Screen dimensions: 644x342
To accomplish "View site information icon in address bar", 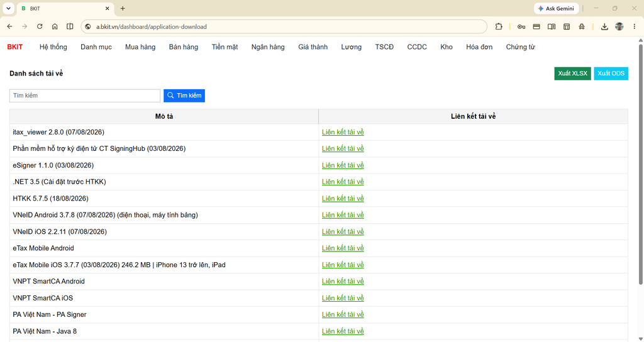I will (x=87, y=26).
